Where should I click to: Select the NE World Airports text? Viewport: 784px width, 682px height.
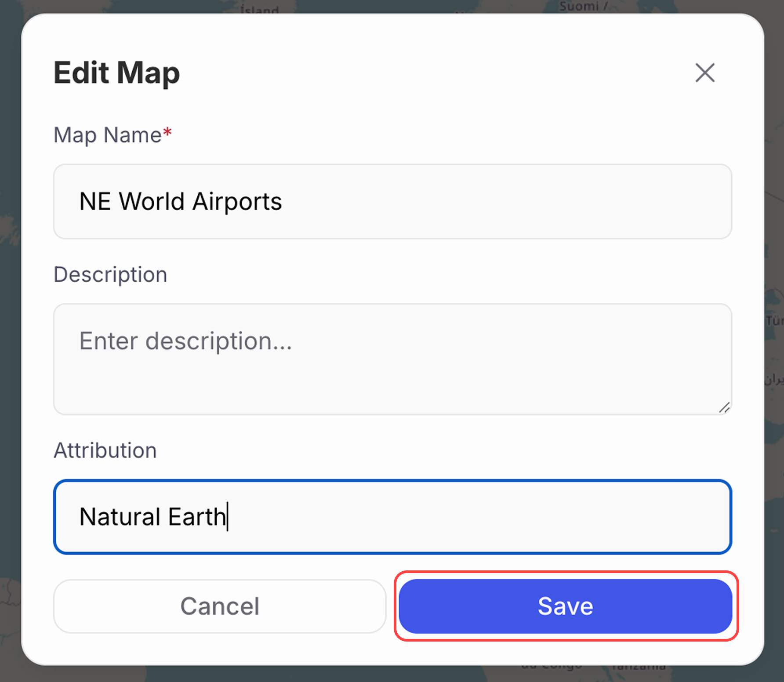[x=181, y=202]
